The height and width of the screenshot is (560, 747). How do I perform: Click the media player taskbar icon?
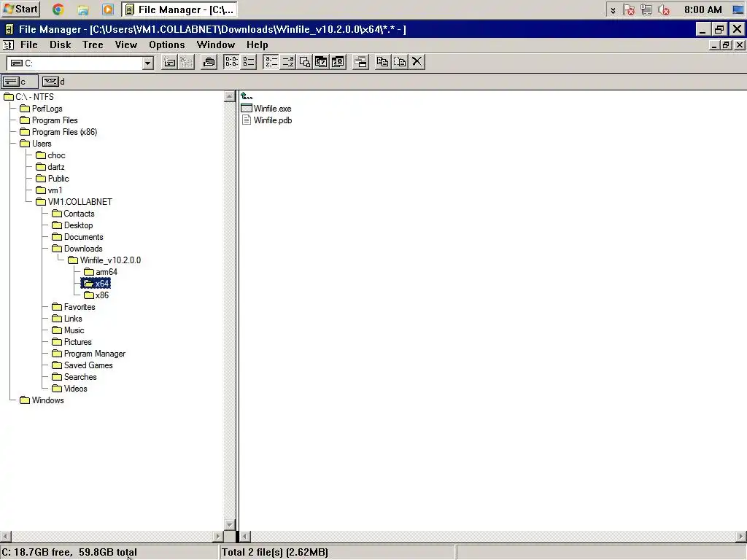[108, 9]
